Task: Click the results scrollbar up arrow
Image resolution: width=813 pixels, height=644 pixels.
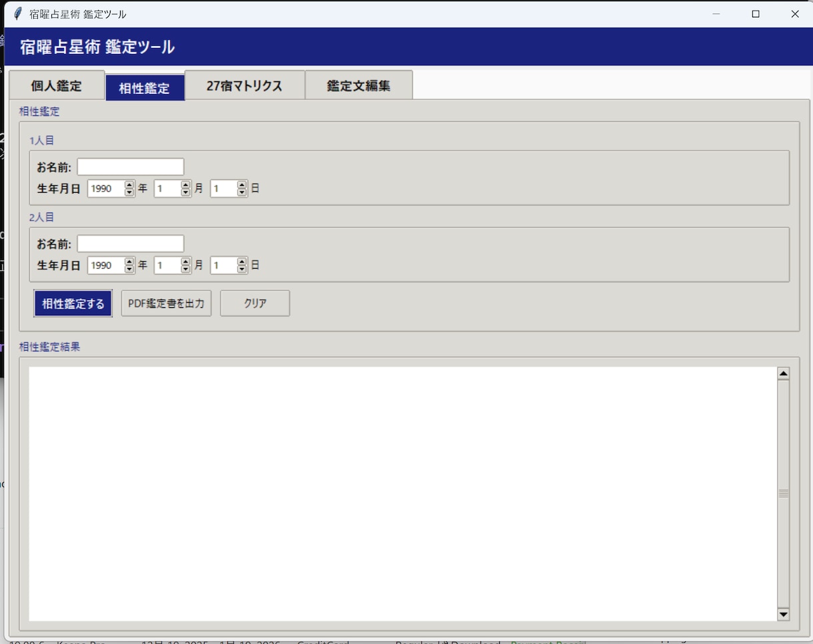Action: [x=784, y=373]
